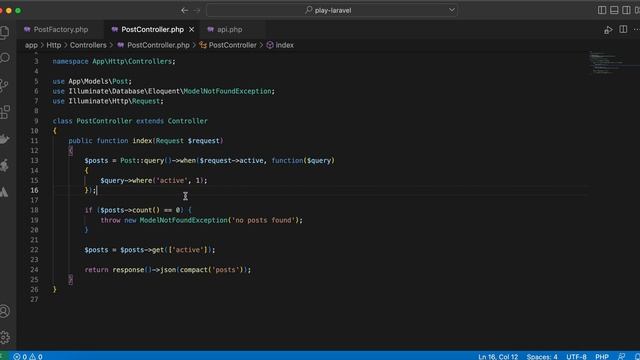640x360 pixels.
Task: Click the app breadcrumb segment
Action: coord(31,45)
